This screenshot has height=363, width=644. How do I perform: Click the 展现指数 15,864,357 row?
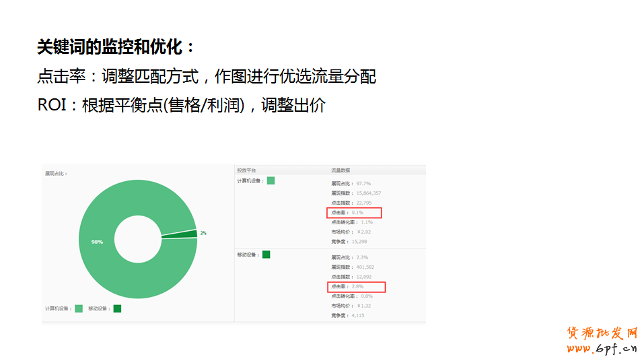(x=356, y=193)
